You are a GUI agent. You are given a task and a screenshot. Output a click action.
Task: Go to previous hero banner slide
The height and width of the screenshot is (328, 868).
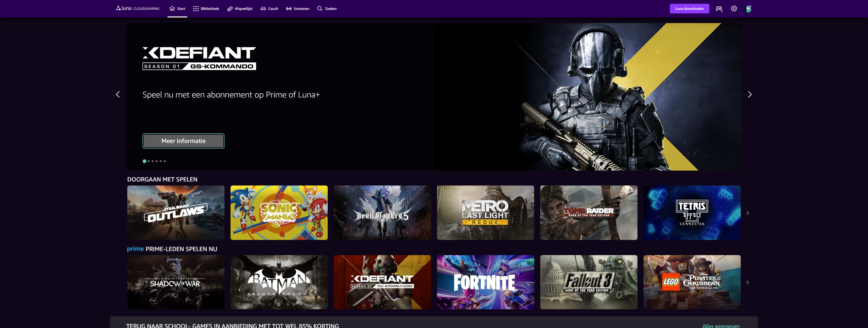point(118,94)
